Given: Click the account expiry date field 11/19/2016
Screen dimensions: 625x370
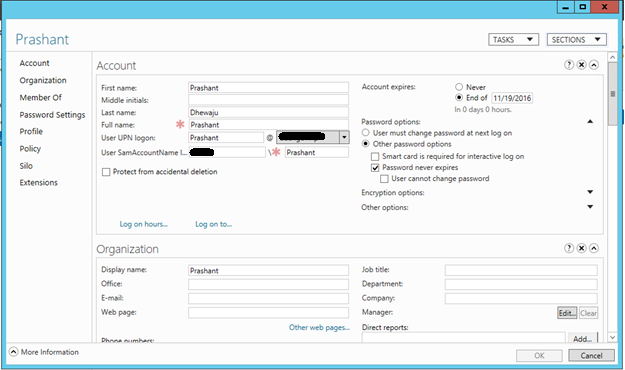Looking at the screenshot, I should (512, 98).
